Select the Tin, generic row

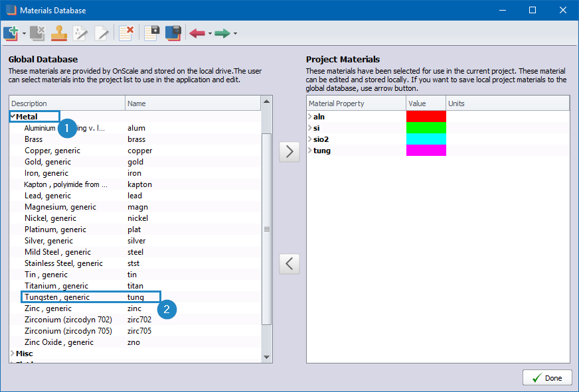click(135, 275)
